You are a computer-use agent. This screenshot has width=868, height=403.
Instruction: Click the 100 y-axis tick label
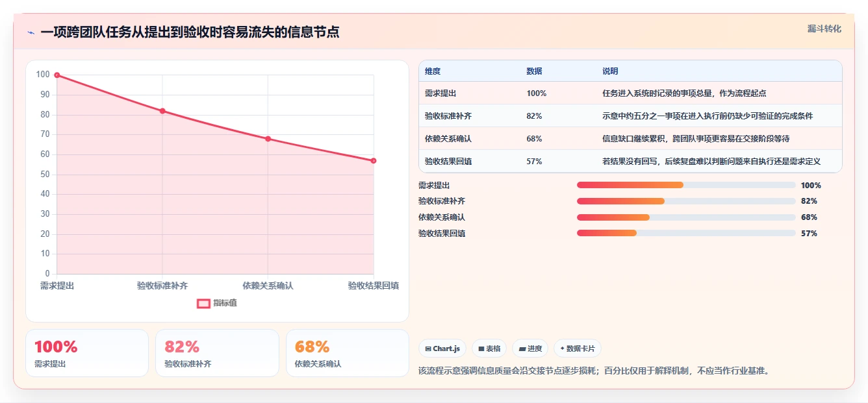click(43, 75)
